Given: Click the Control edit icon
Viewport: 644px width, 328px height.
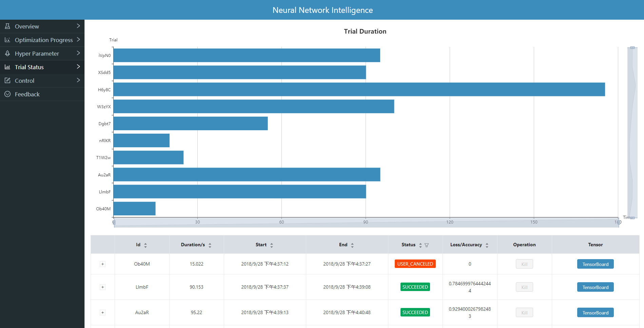Looking at the screenshot, I should point(7,80).
